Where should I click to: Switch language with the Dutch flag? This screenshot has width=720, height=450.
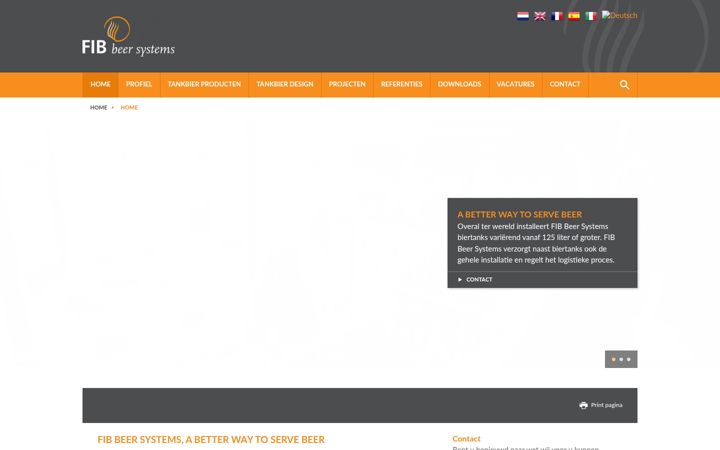(x=523, y=16)
